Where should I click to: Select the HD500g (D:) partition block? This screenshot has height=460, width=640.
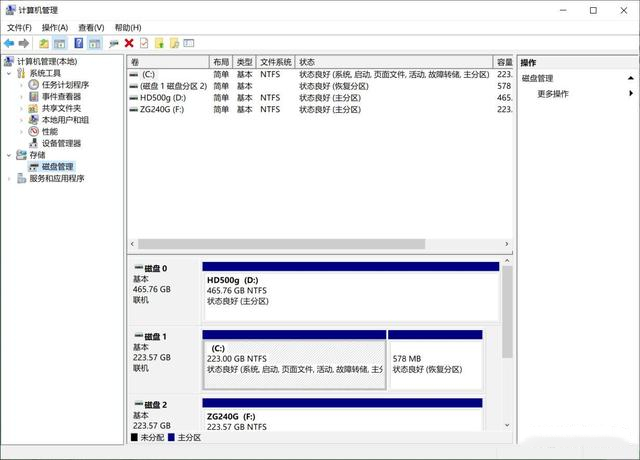(350, 290)
